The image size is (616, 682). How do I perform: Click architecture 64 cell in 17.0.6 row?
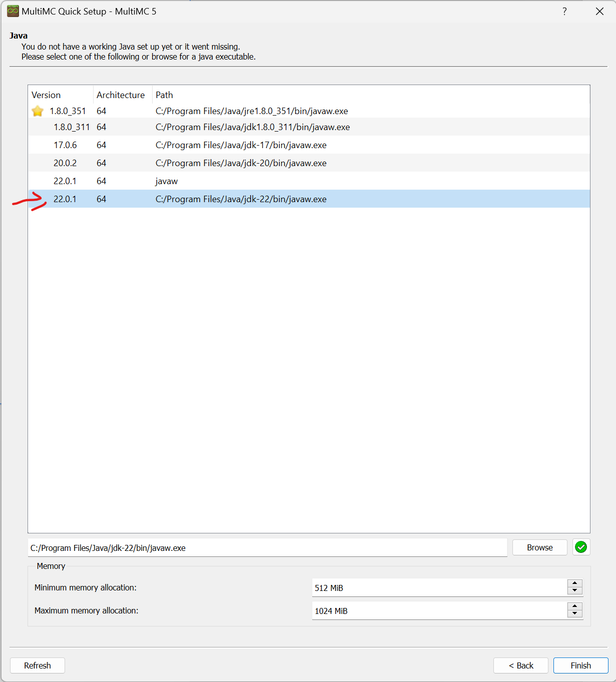pos(102,145)
